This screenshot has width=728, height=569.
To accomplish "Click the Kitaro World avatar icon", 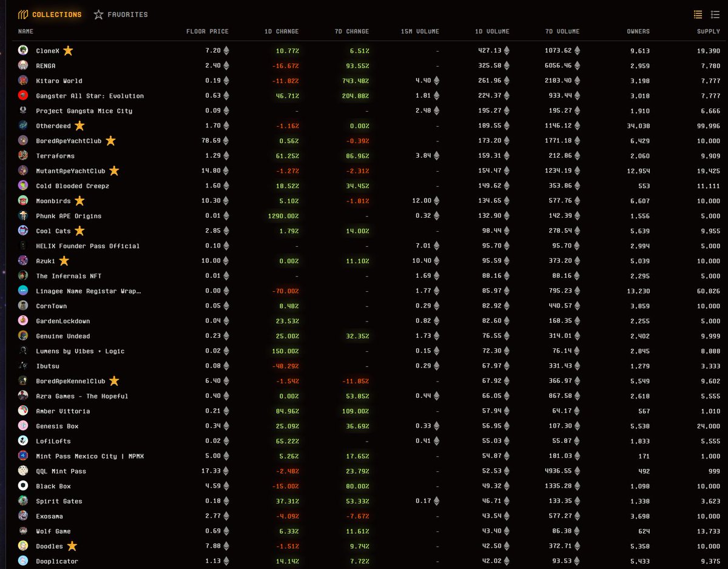I will point(23,81).
